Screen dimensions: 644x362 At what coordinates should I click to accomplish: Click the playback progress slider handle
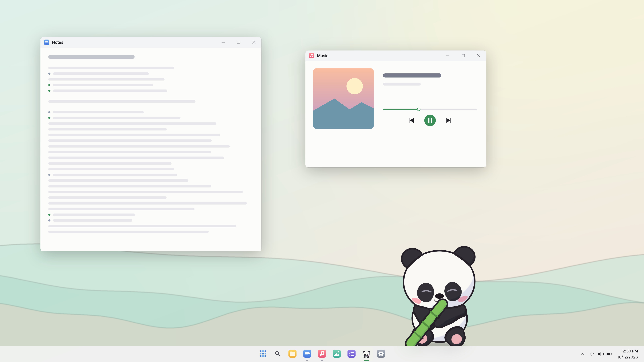tap(418, 109)
